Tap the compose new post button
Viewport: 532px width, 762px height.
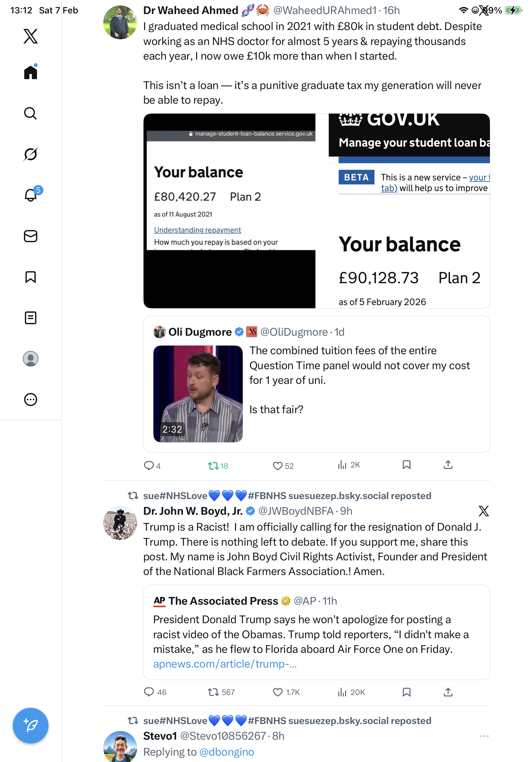click(31, 726)
